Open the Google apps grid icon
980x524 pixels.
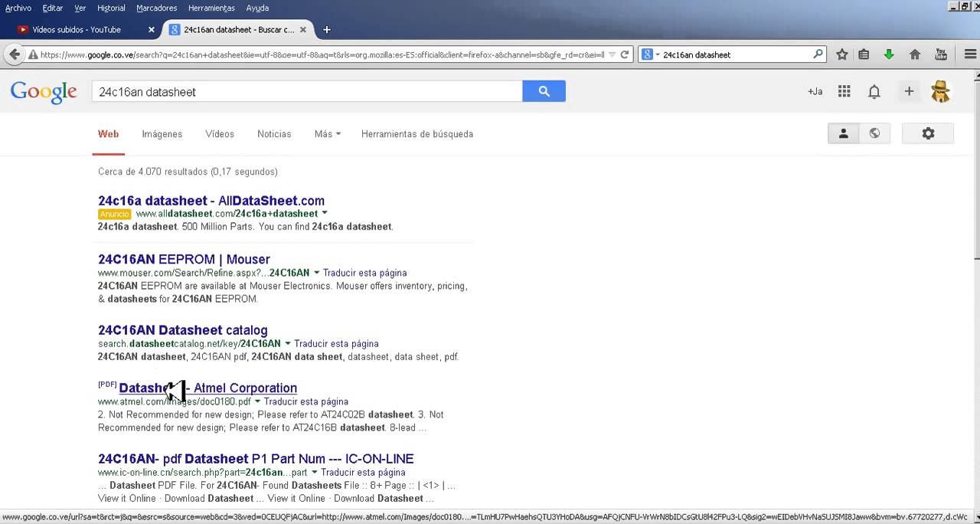pyautogui.click(x=844, y=91)
